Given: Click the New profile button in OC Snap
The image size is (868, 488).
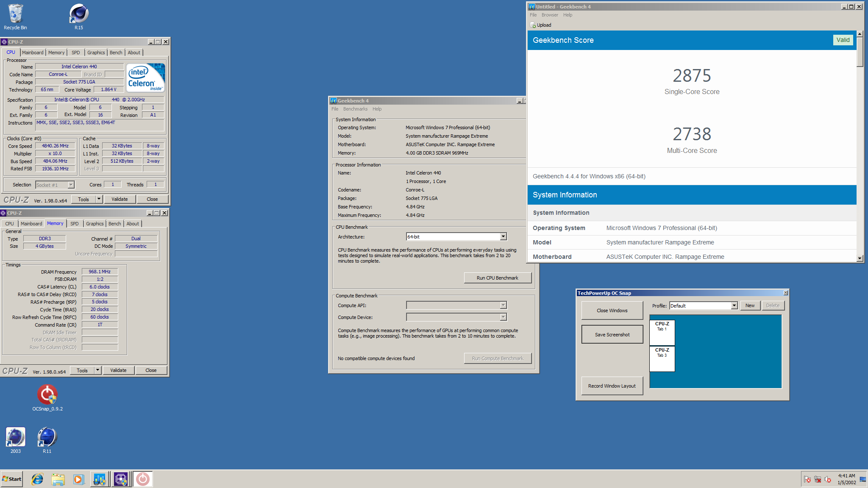Looking at the screenshot, I should click(x=750, y=305).
